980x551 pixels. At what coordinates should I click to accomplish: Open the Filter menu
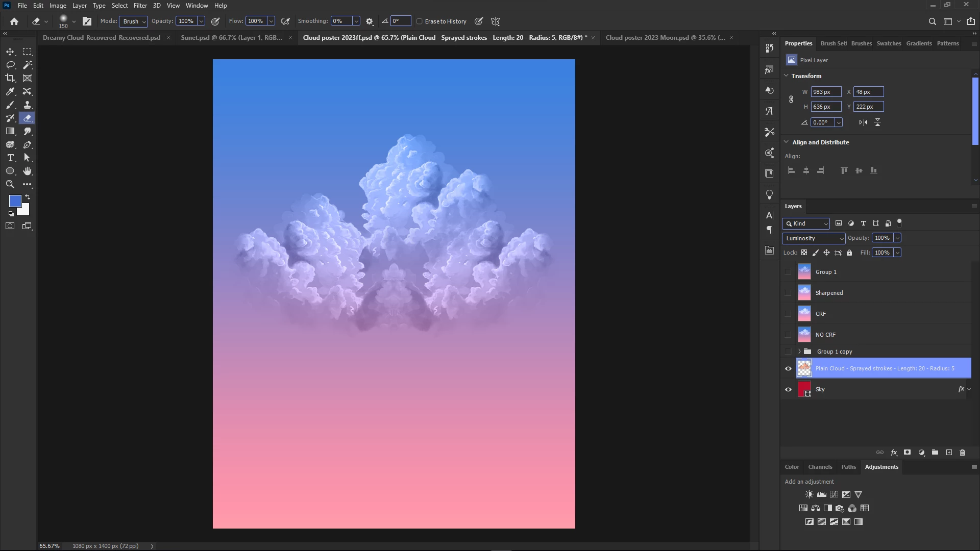[140, 6]
